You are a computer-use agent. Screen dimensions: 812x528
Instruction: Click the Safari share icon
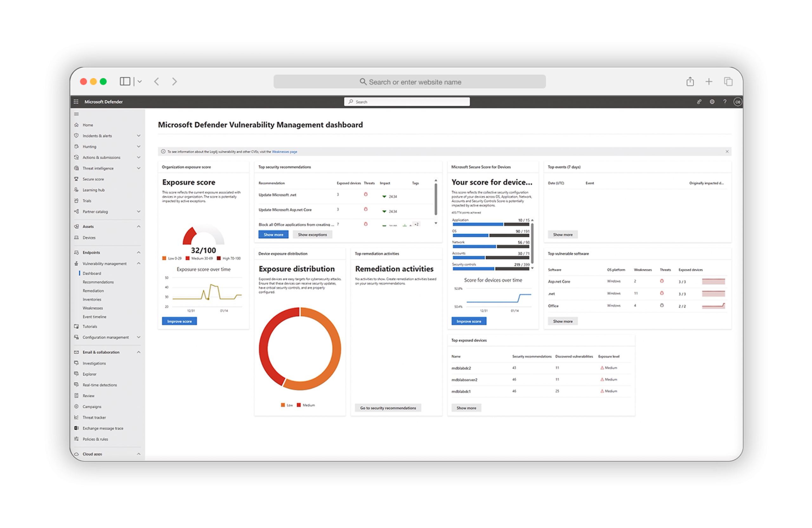click(690, 81)
